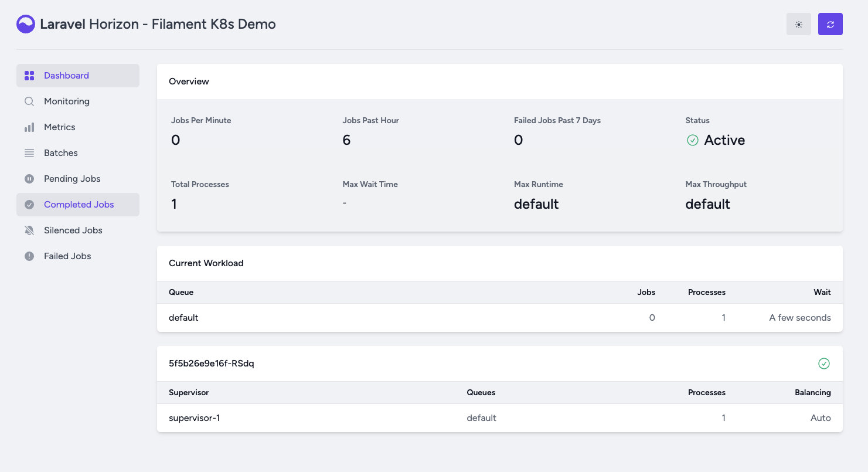868x472 pixels.
Task: Click the Failed Jobs exclamation icon
Action: [29, 256]
